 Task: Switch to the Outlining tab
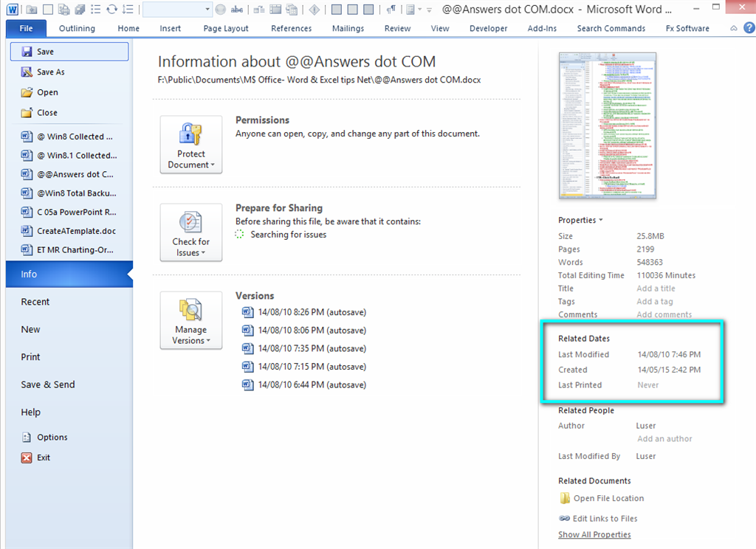click(77, 29)
